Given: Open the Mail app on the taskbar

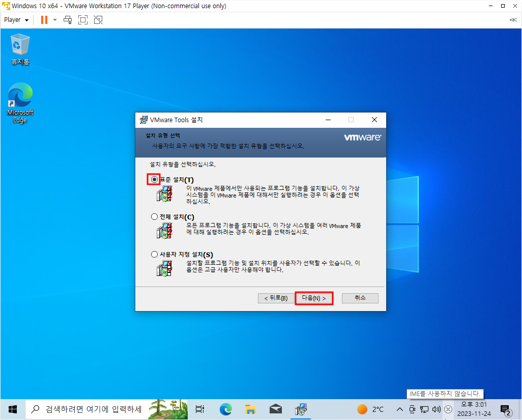Looking at the screenshot, I should pos(276,409).
